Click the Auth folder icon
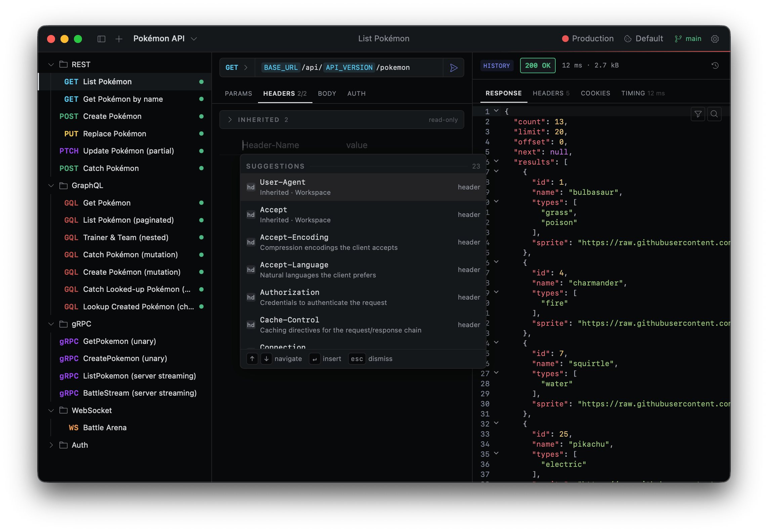The width and height of the screenshot is (768, 532). (x=63, y=445)
